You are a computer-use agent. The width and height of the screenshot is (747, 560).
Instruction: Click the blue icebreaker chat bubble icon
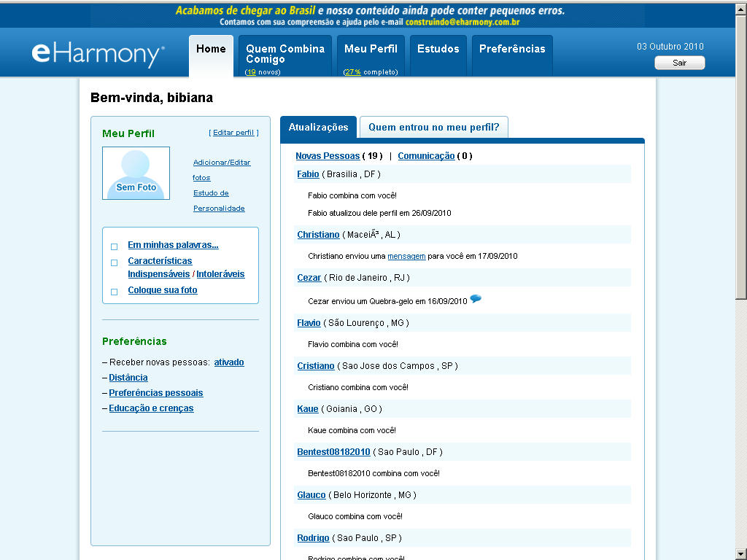point(476,299)
